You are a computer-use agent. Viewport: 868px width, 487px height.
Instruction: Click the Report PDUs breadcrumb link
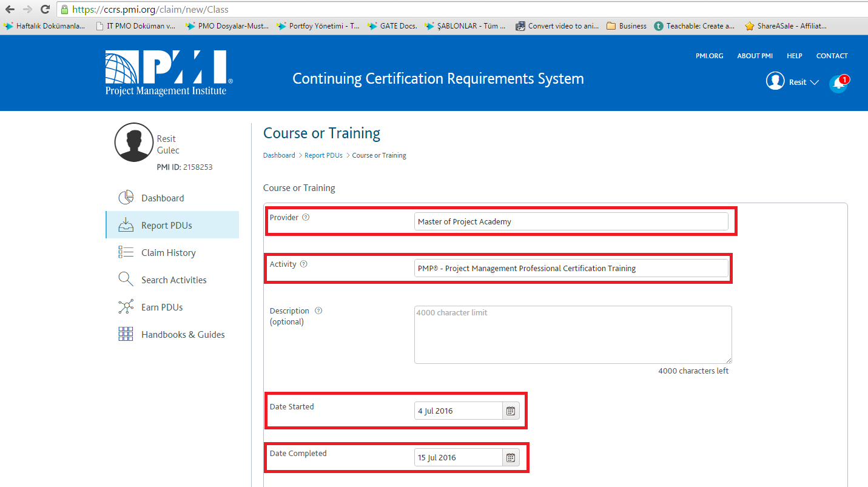pos(323,155)
